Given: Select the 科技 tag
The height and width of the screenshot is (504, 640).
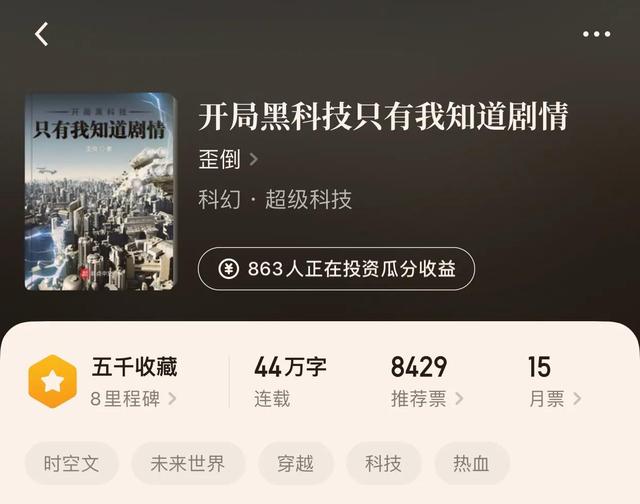Looking at the screenshot, I should pos(383,464).
